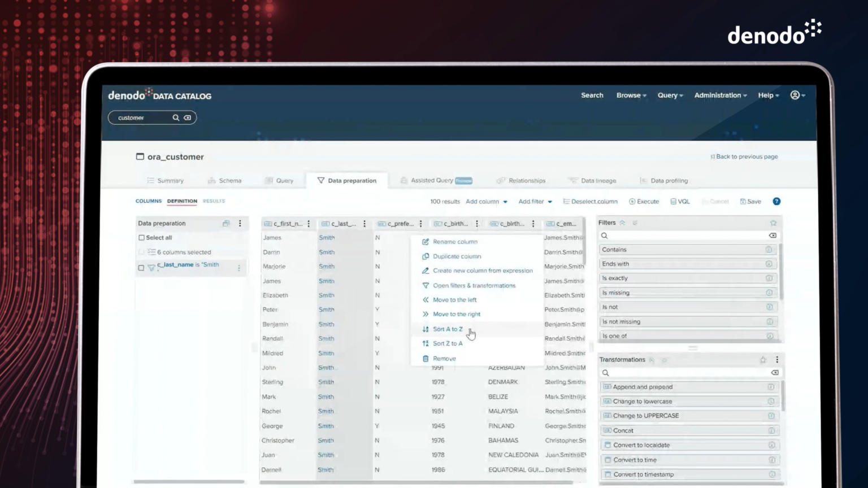Check the c_last_name is Smith filter checkbox
Screen dimensions: 868x488
tap(141, 267)
